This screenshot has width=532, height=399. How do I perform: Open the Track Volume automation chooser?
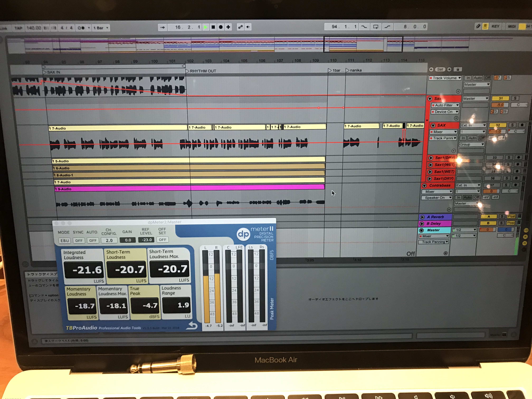445,78
